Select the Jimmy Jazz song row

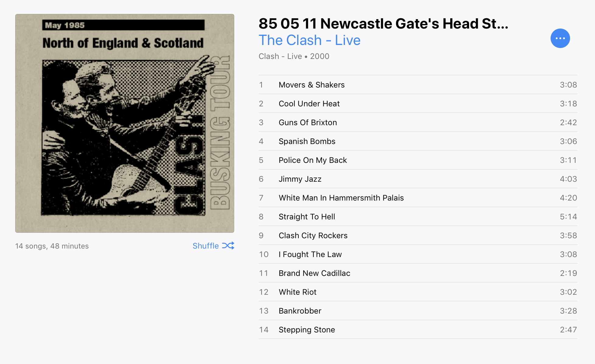(418, 179)
